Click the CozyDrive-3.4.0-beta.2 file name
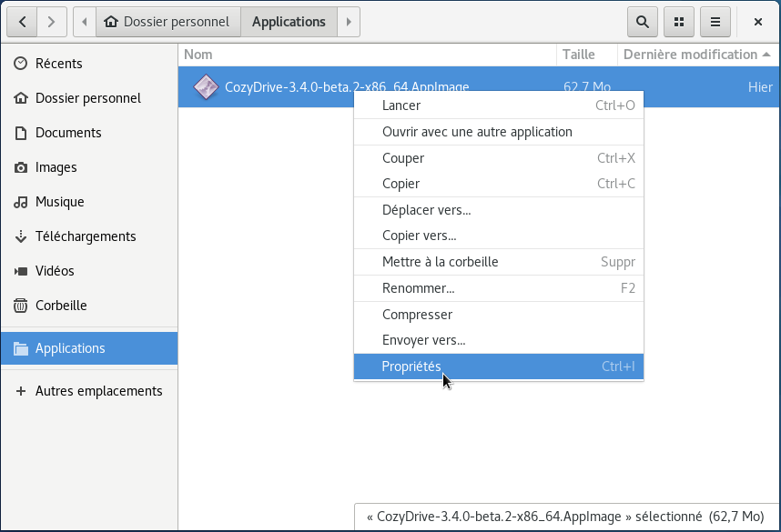The image size is (781, 532). click(x=347, y=87)
